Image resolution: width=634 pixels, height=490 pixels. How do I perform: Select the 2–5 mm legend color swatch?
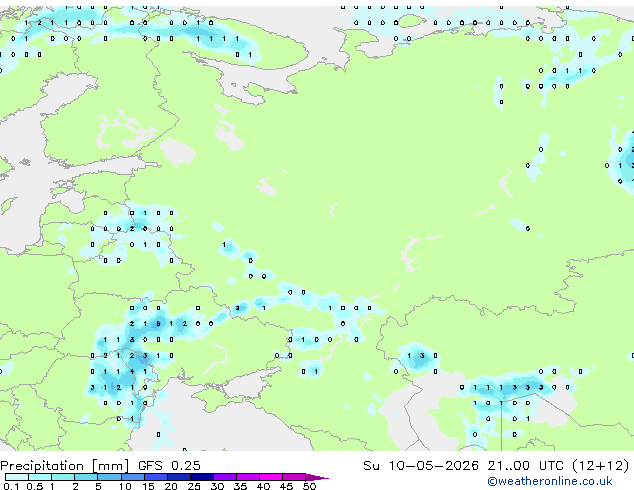point(86,477)
